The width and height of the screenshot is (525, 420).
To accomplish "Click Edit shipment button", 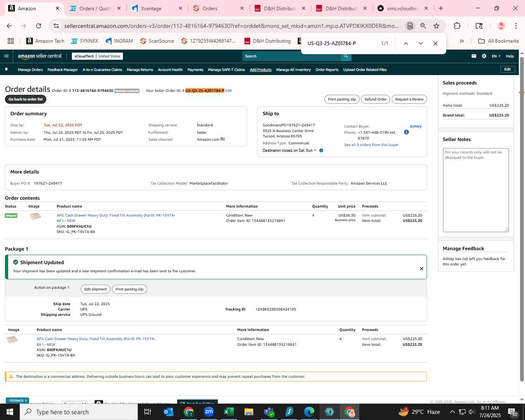I will click(x=96, y=289).
